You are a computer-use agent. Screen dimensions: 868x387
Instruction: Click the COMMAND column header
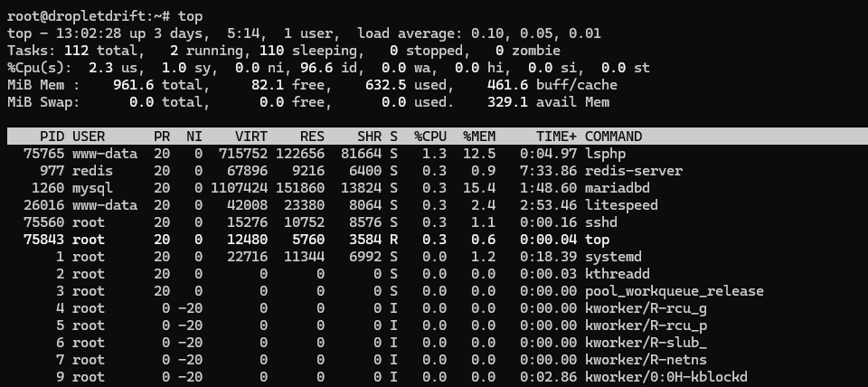613,137
